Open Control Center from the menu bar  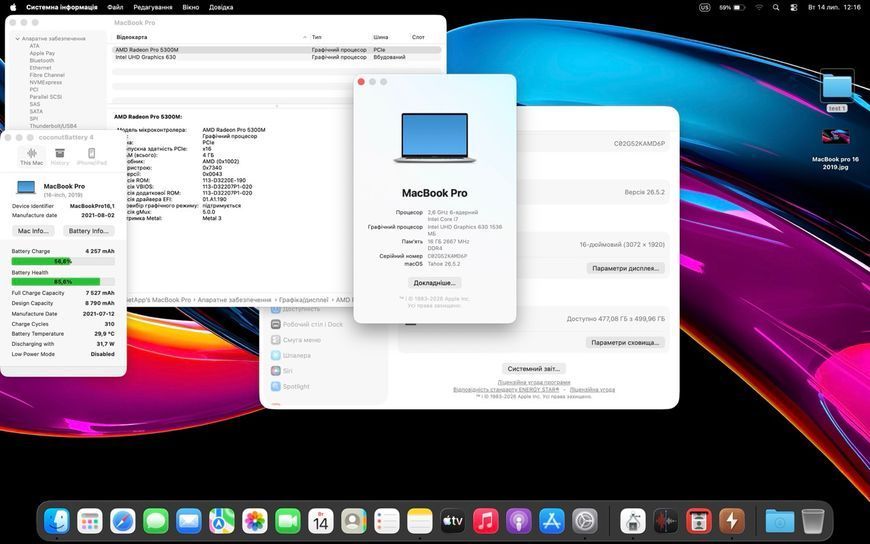(x=793, y=7)
